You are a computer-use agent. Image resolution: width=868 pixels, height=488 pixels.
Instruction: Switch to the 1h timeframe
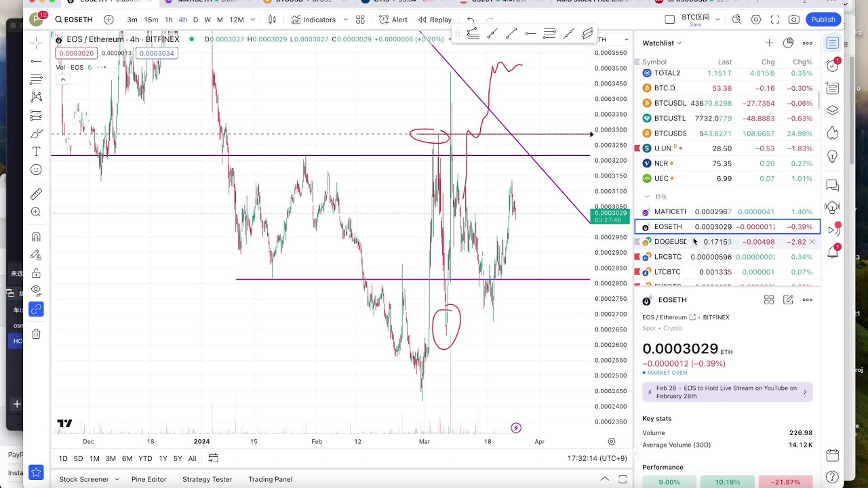(x=169, y=20)
